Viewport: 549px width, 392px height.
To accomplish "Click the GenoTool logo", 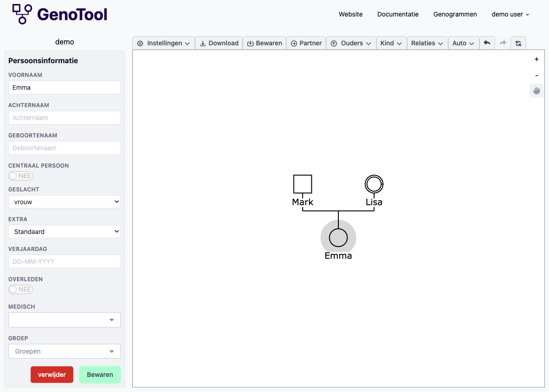I will [x=60, y=14].
